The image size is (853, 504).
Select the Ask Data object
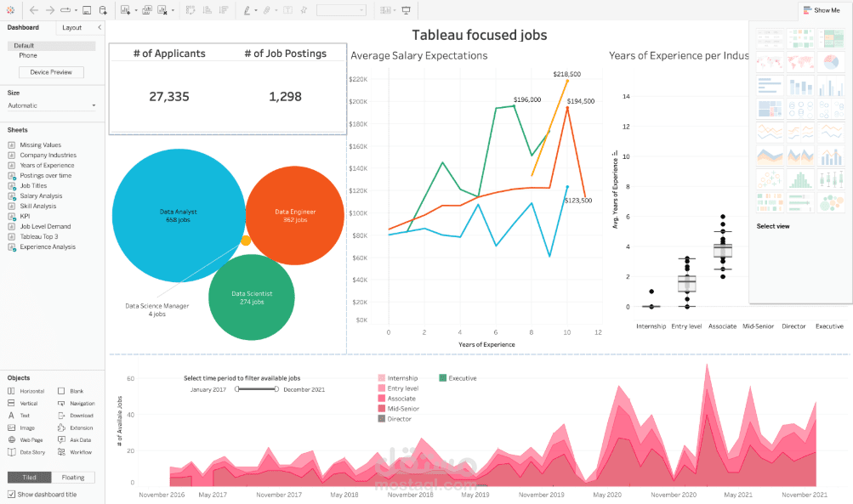[x=75, y=440]
